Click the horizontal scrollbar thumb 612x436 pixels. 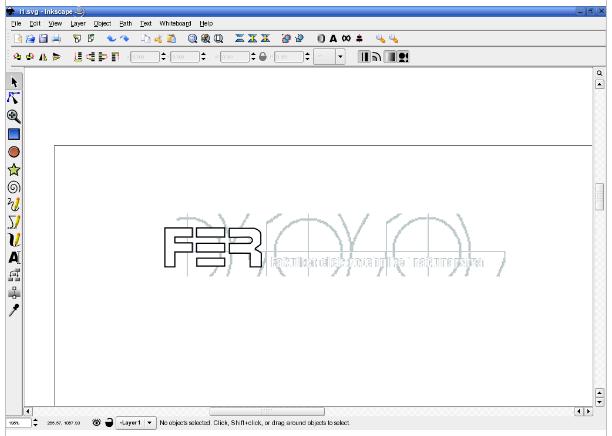click(267, 411)
